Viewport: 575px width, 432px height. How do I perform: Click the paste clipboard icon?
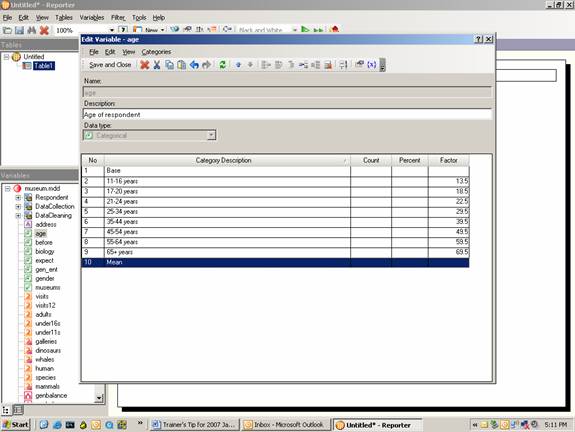[x=182, y=65]
